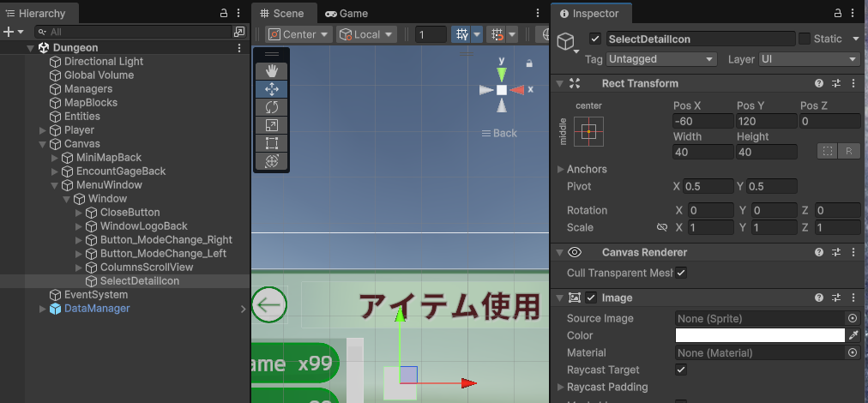Select the Rect tool

point(272,142)
